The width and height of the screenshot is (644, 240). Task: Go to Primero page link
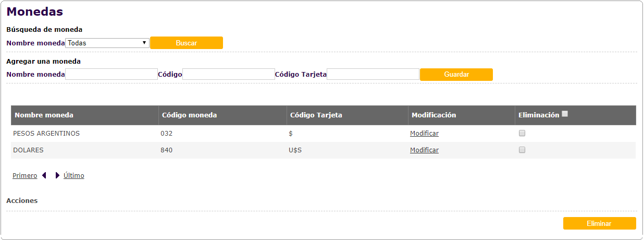click(x=25, y=176)
